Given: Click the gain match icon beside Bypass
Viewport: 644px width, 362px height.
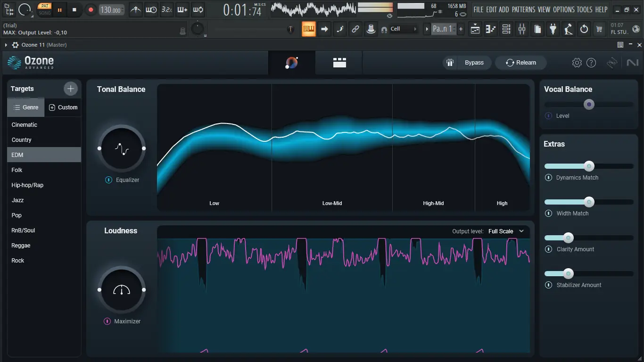Looking at the screenshot, I should (450, 63).
